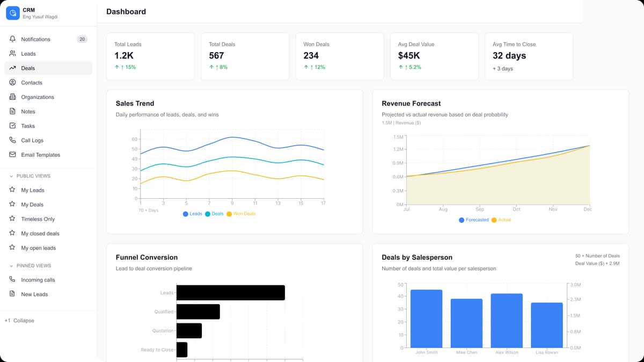Toggle the Forecasted series in Revenue legend
Viewport: 644px width, 362px height.
point(473,220)
